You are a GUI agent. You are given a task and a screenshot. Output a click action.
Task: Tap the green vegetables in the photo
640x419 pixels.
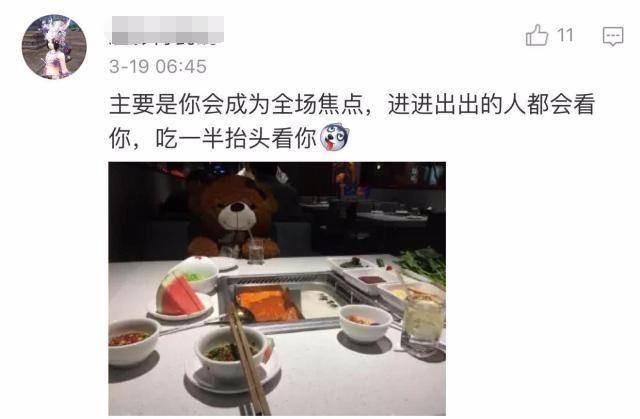tap(422, 265)
